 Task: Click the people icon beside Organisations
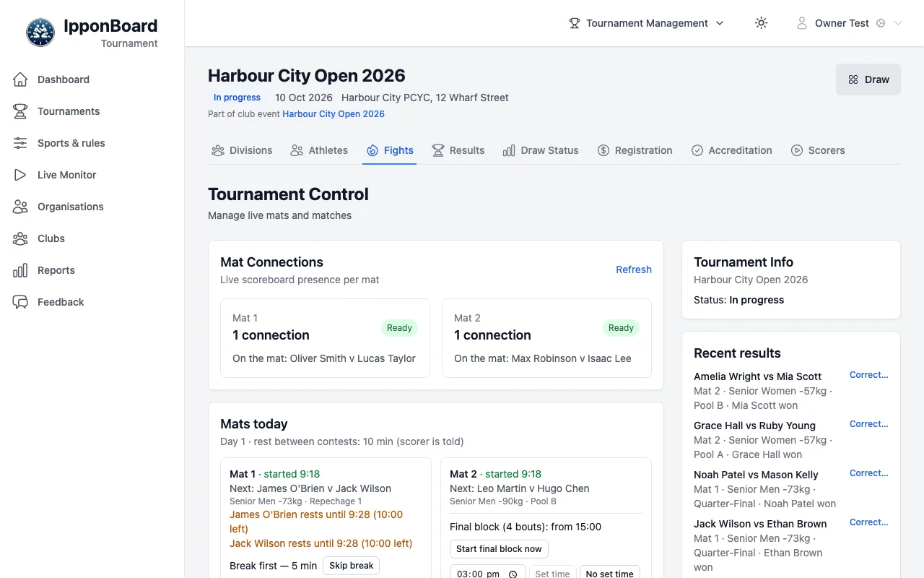pyautogui.click(x=20, y=207)
